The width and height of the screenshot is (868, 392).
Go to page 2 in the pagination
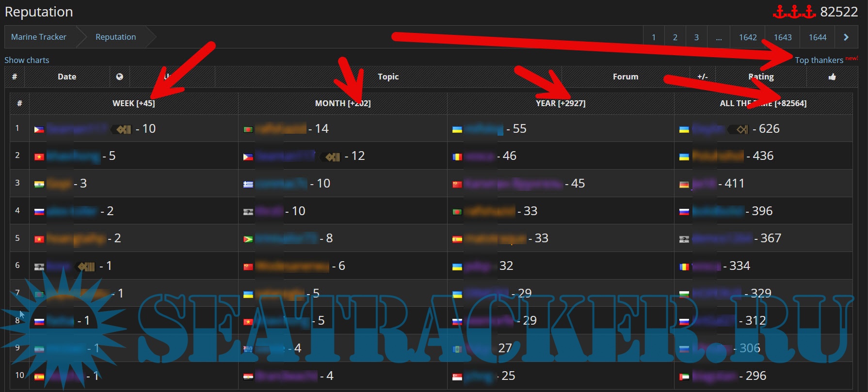click(x=675, y=37)
